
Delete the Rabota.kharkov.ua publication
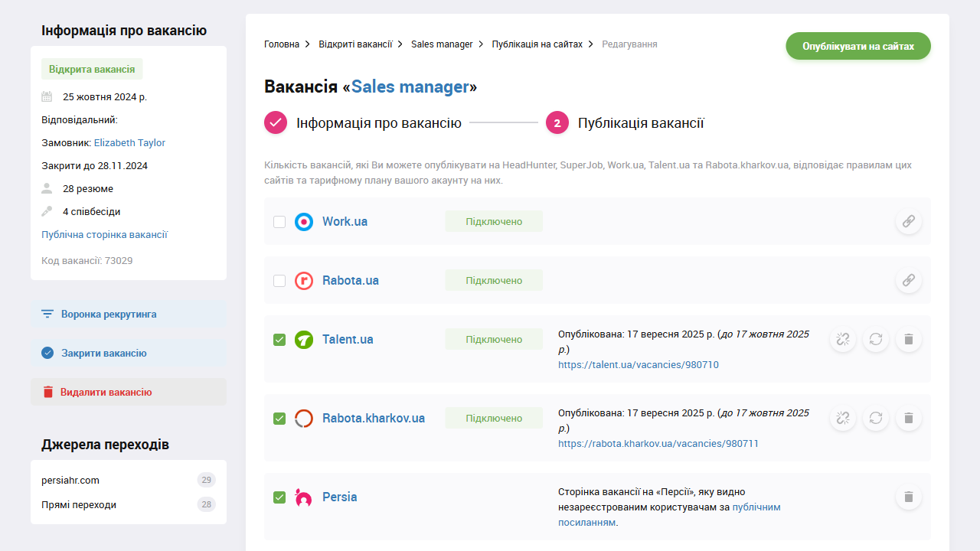pos(908,418)
